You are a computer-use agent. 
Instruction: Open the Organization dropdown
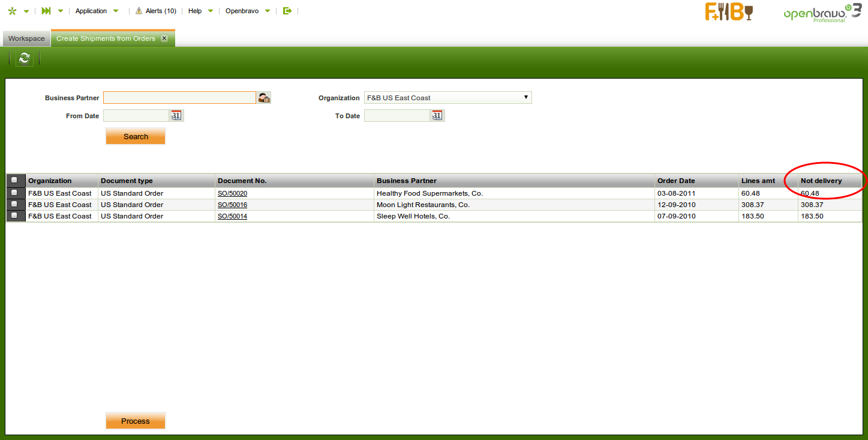tap(448, 98)
